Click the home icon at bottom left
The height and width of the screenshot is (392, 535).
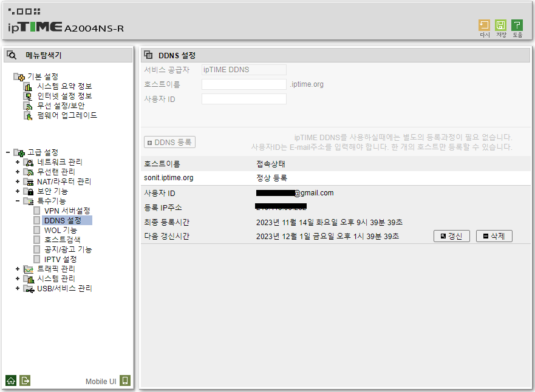pos(11,380)
